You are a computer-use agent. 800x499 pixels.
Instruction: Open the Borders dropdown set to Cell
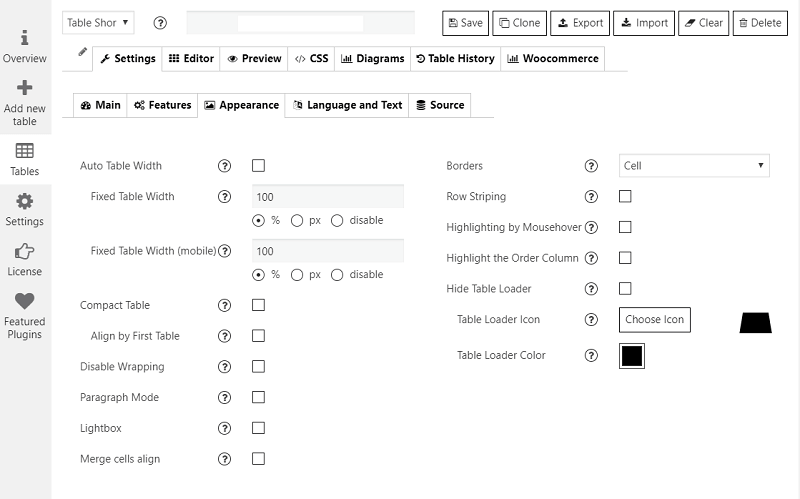(694, 166)
